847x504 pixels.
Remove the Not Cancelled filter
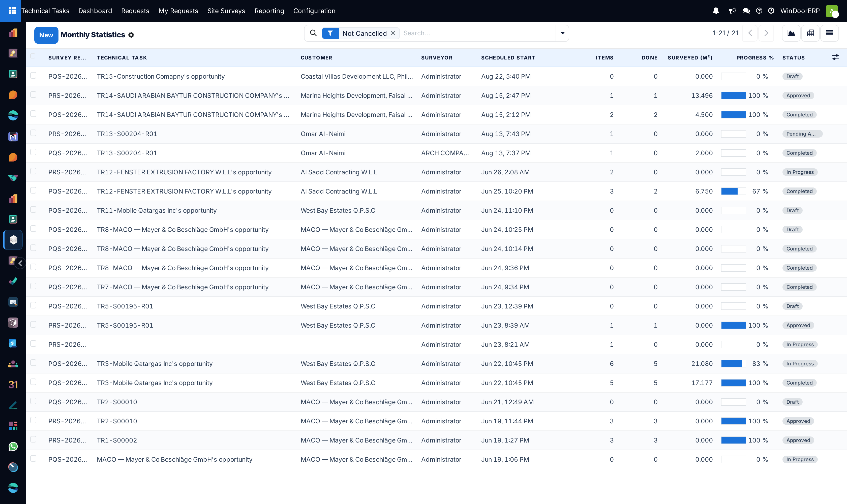[x=393, y=33]
